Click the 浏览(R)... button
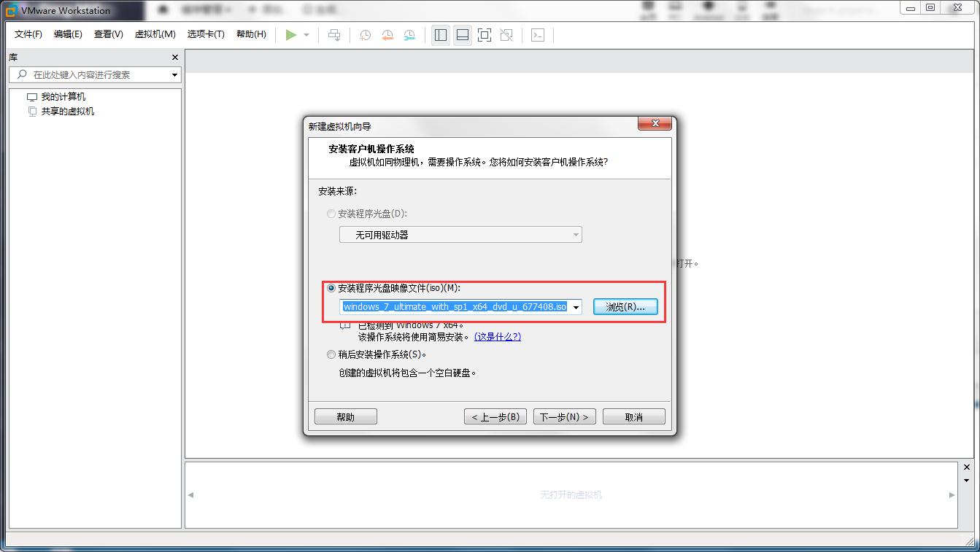980x552 pixels. (x=625, y=307)
